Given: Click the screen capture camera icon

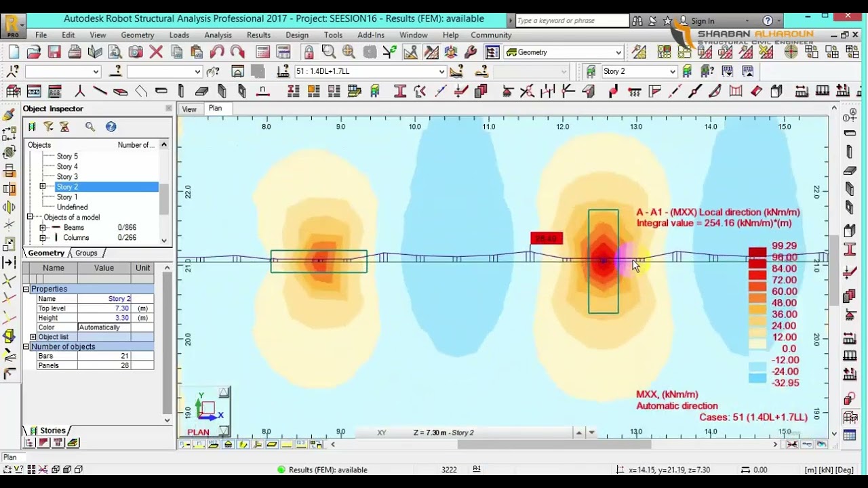Looking at the screenshot, I should (136, 52).
